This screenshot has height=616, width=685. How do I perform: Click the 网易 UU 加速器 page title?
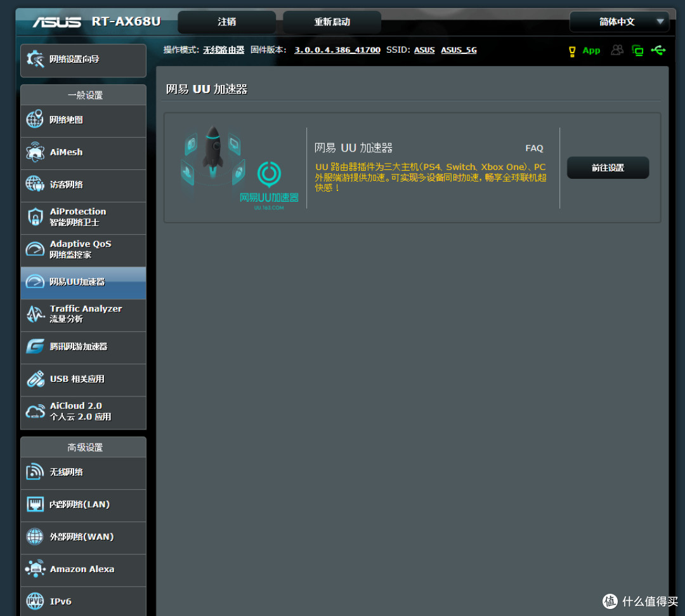[x=207, y=89]
